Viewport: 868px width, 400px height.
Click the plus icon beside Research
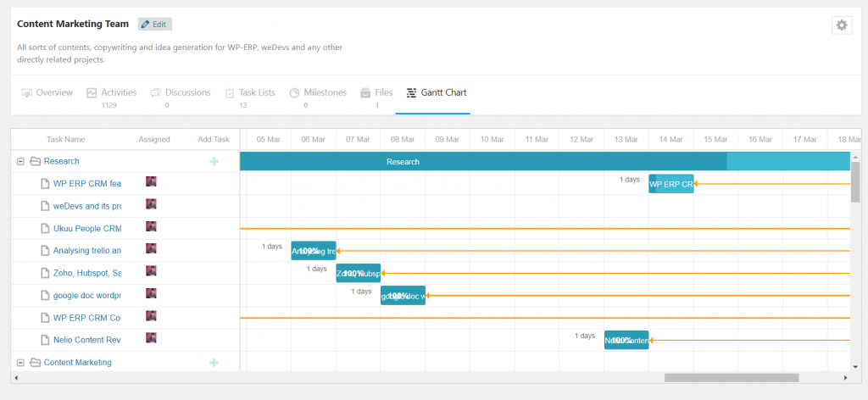[x=214, y=161]
